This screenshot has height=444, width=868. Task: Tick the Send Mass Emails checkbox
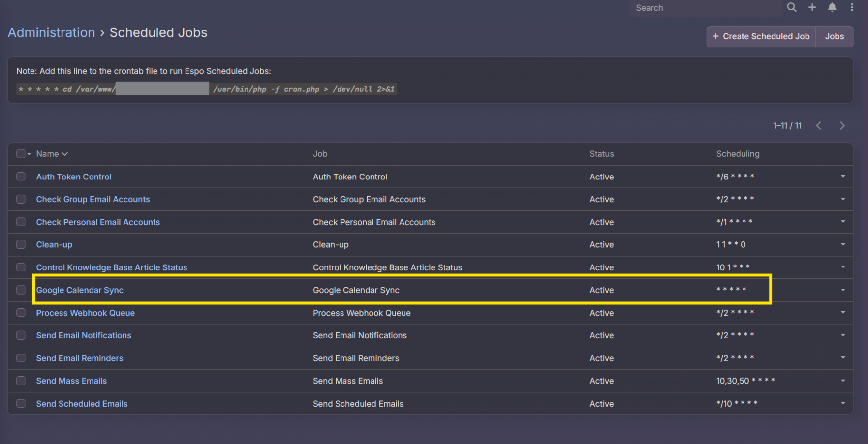(21, 381)
